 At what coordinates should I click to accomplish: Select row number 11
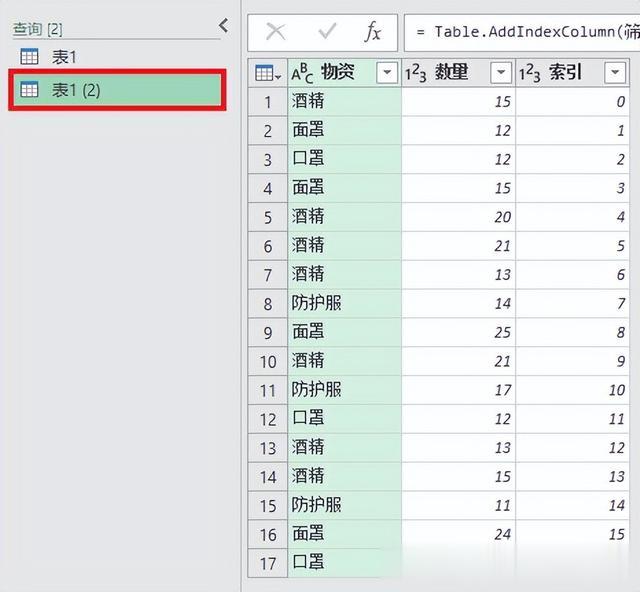268,391
